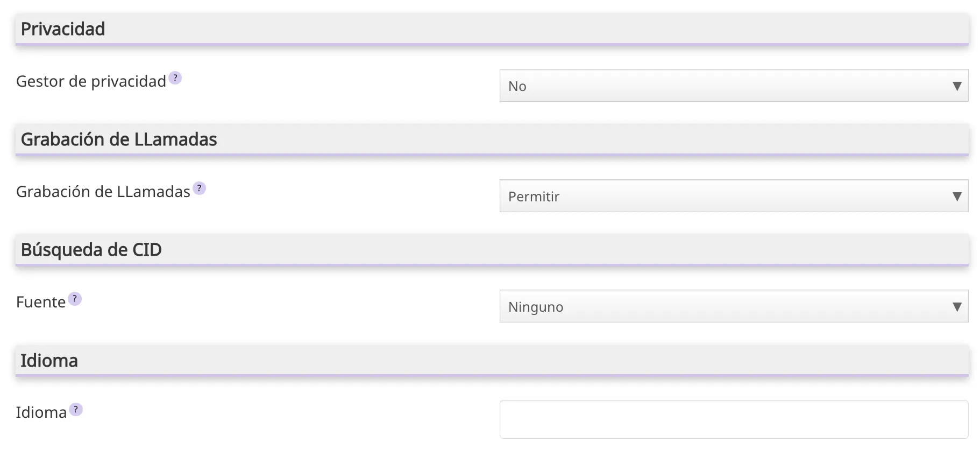
Task: Click question mark icon beside Idioma label
Action: click(76, 410)
